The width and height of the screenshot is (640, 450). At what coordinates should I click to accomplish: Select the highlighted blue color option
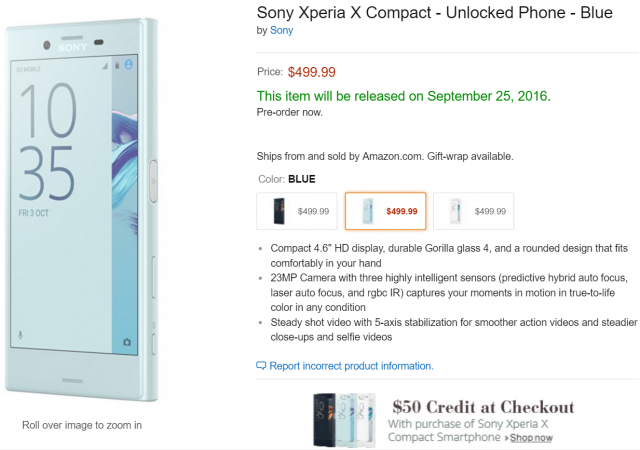385,211
